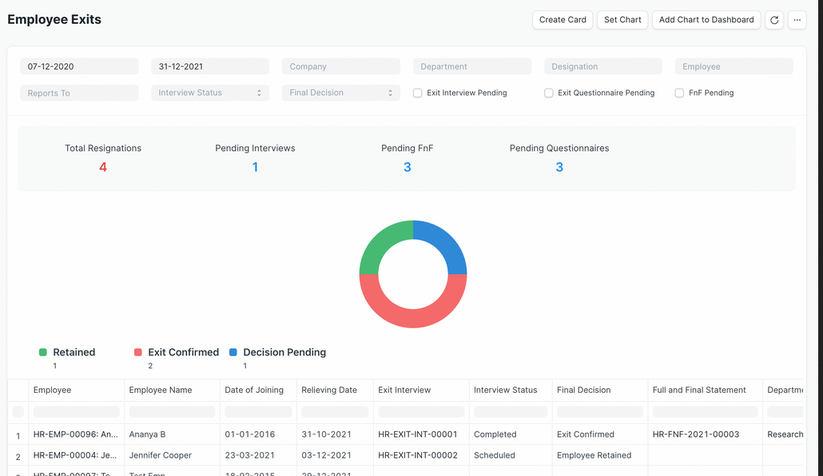Open HR-EXIT-INT-00001 exit interview link
The height and width of the screenshot is (476, 823).
pos(417,435)
